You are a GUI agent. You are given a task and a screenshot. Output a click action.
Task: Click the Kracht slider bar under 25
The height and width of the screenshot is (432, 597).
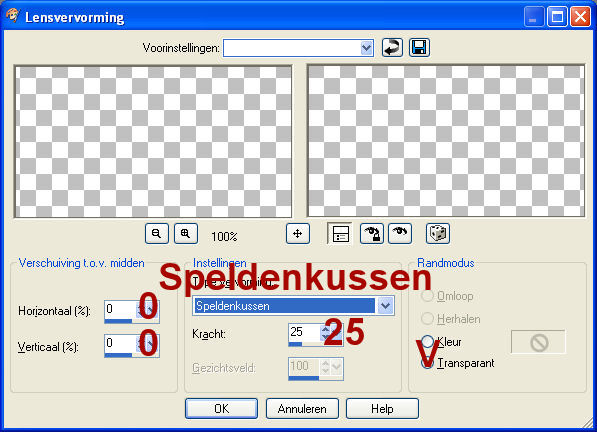(x=316, y=344)
